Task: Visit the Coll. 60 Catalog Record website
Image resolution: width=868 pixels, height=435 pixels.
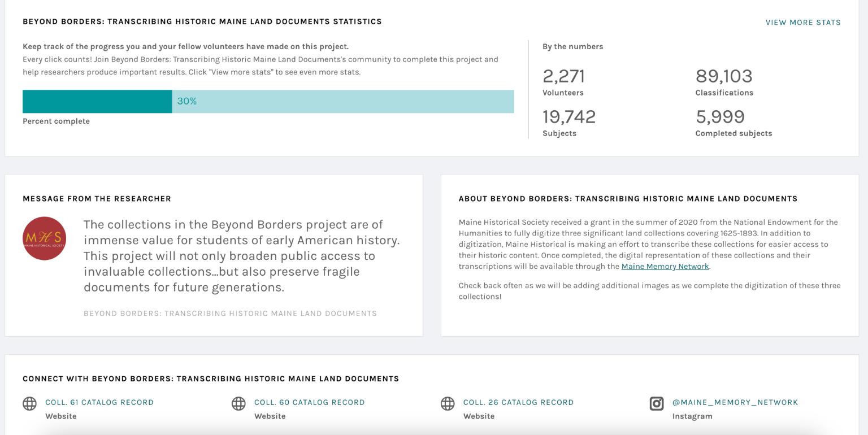Action: pos(309,402)
